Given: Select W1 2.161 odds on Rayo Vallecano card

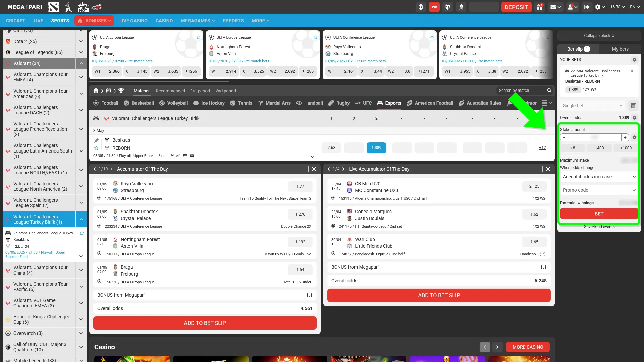Looking at the screenshot, I should pyautogui.click(x=341, y=71).
